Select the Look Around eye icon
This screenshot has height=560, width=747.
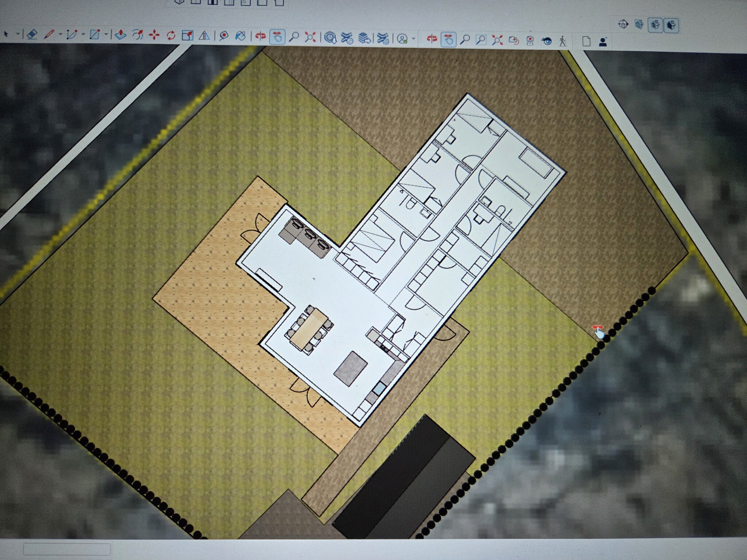tap(546, 41)
